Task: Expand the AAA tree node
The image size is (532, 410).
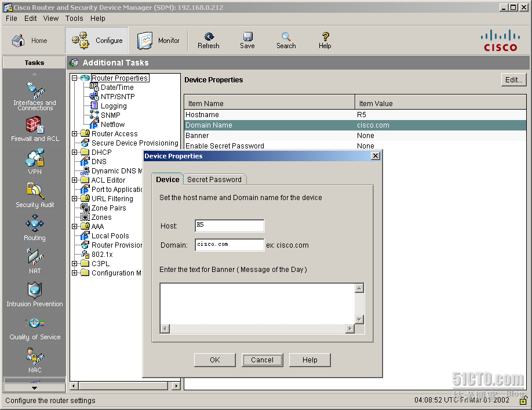Action: tap(75, 226)
